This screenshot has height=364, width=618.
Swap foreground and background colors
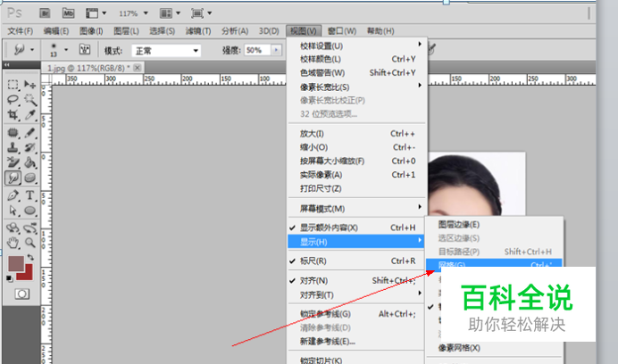(30, 257)
